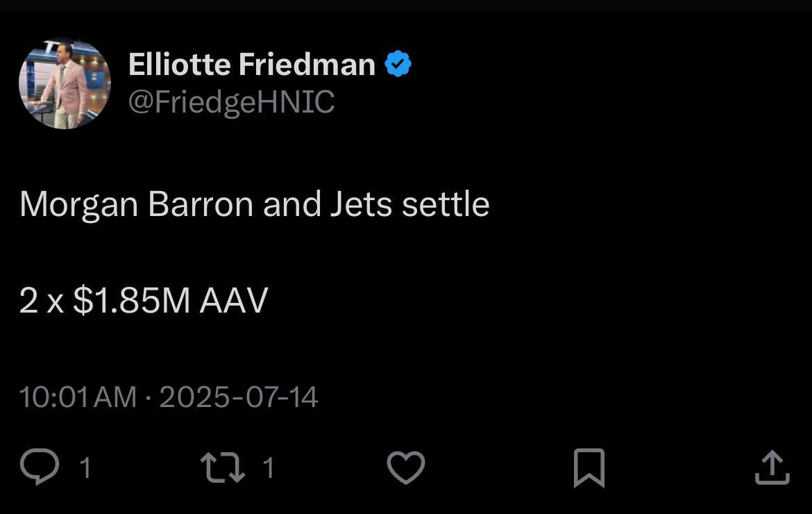Expand the repost options menu

(x=223, y=467)
